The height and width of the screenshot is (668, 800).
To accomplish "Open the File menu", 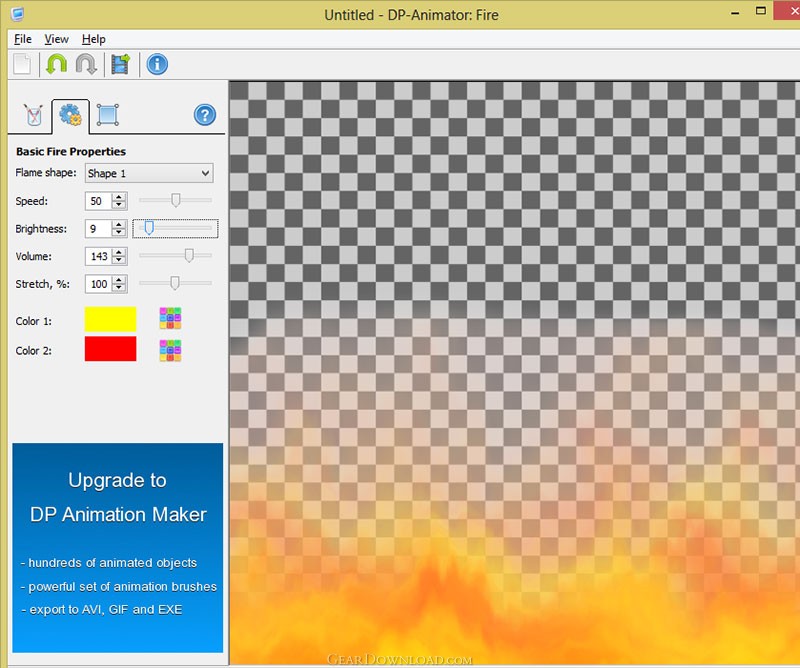I will 23,39.
